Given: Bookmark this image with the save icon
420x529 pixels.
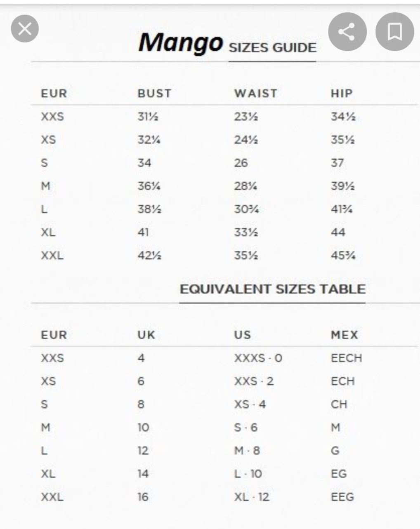Looking at the screenshot, I should point(395,32).
